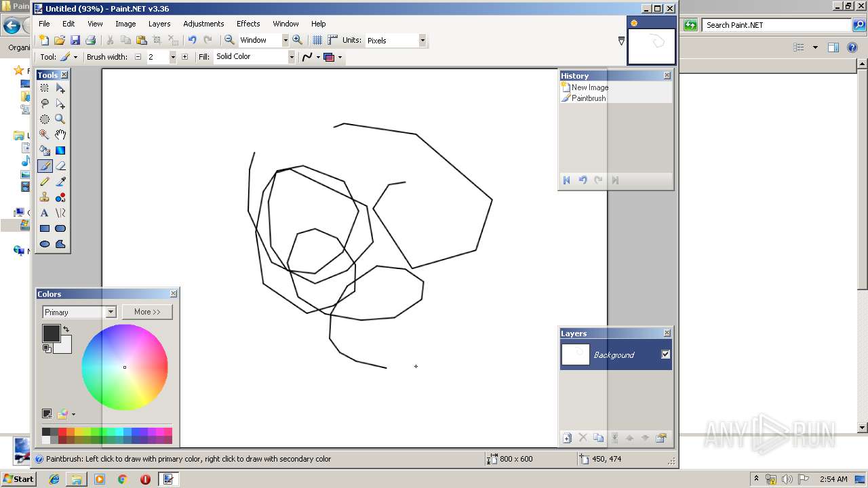
Task: Select the Freeform Shape tool
Action: point(60,244)
